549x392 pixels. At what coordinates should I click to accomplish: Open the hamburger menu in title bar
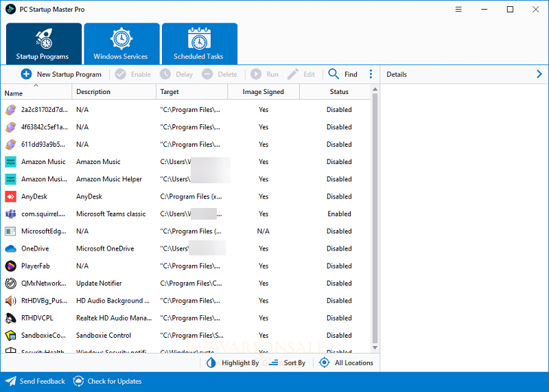458,10
